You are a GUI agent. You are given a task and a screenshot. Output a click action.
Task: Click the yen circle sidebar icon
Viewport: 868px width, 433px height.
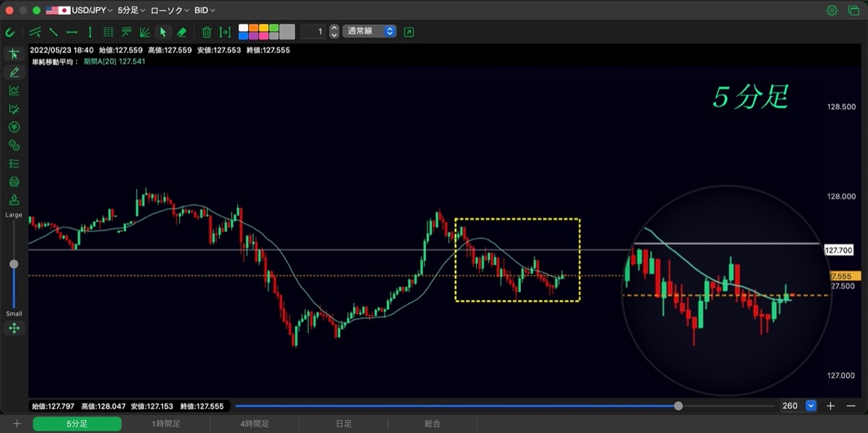tap(14, 127)
